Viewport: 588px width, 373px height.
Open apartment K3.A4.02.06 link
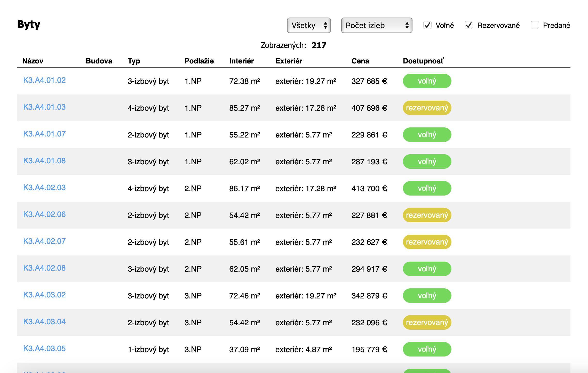pos(44,214)
